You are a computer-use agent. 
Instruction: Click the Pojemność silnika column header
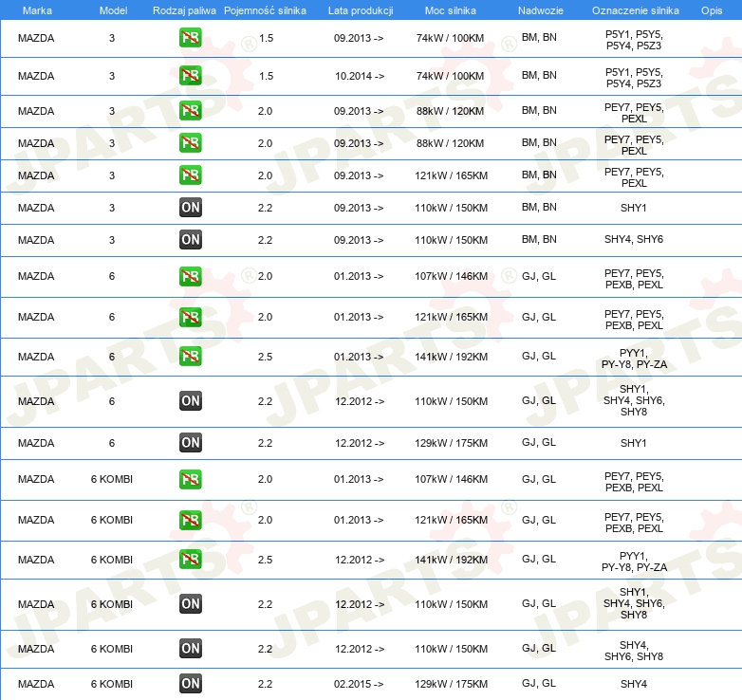[265, 10]
